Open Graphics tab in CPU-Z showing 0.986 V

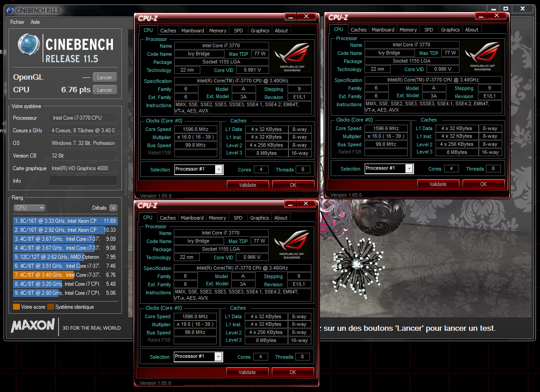pyautogui.click(x=450, y=30)
